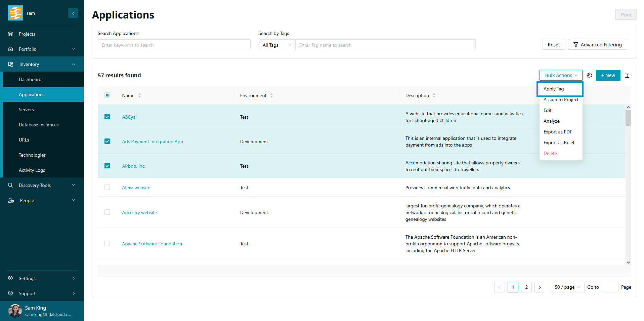Sort the Environment column

[271, 95]
